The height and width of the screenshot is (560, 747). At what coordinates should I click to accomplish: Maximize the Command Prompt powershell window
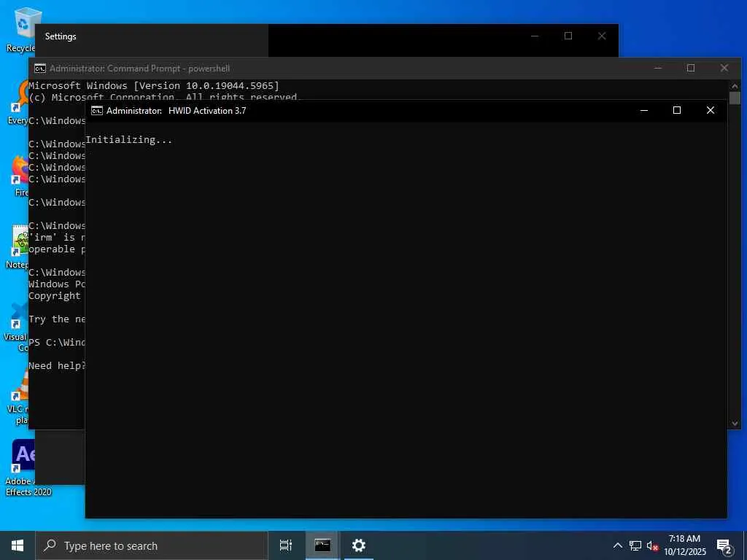click(691, 68)
